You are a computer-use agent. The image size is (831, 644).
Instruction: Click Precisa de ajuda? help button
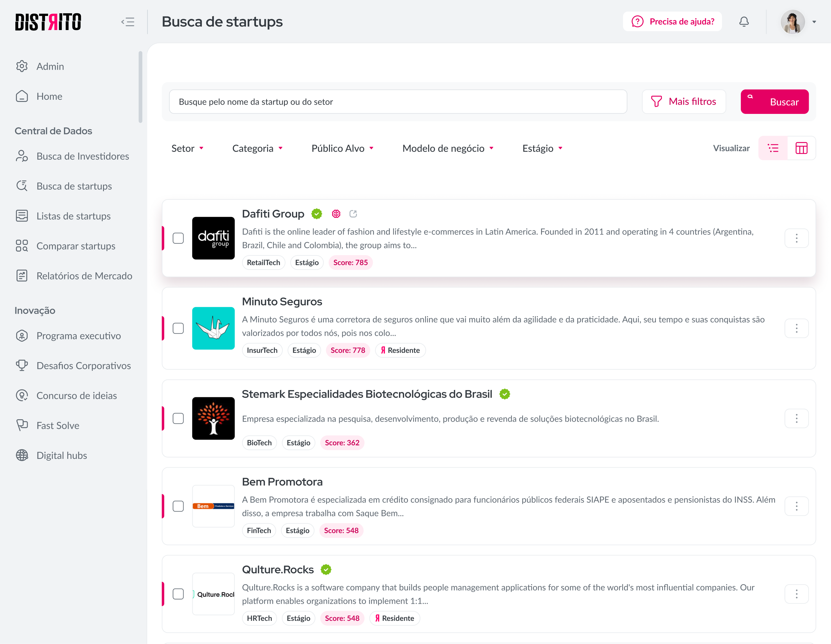pos(672,22)
